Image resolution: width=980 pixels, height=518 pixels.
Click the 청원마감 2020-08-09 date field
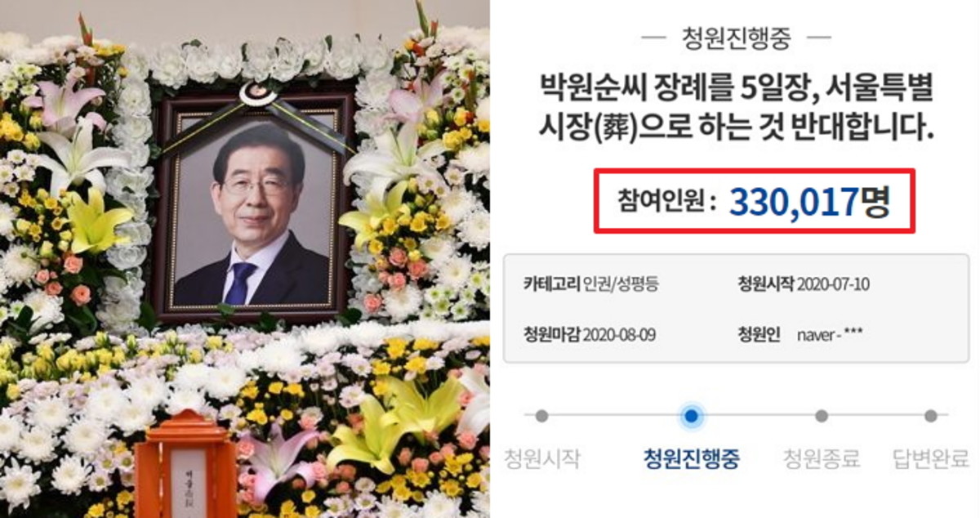coord(590,335)
